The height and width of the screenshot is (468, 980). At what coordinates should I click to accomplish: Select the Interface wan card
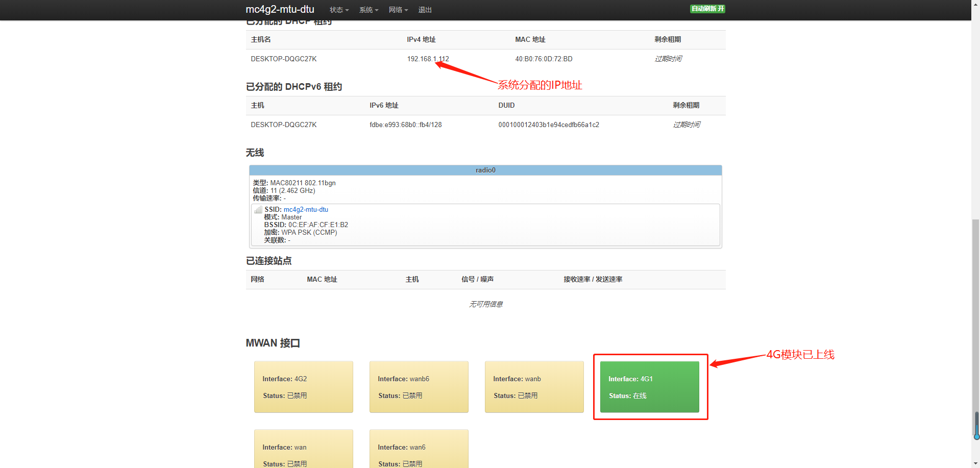tap(304, 449)
